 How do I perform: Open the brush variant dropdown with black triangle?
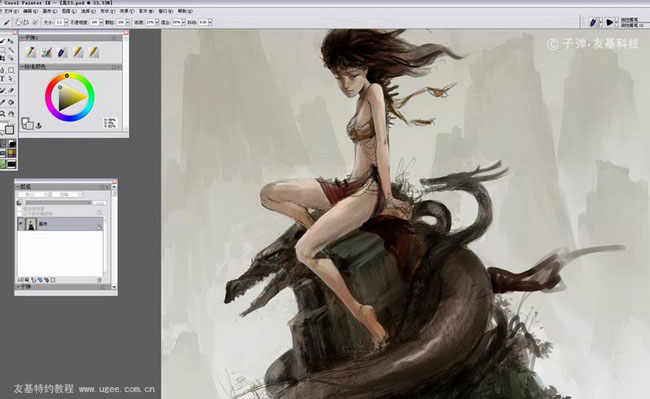[611, 22]
